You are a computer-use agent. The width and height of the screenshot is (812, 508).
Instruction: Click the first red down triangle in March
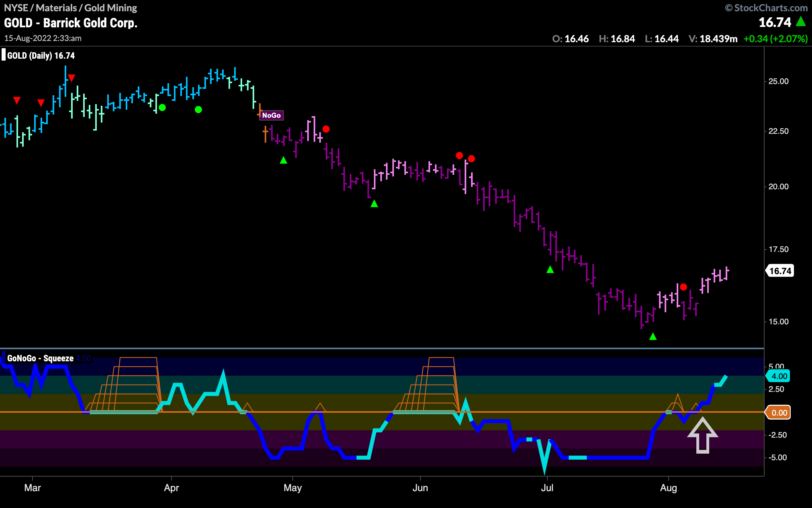[17, 100]
